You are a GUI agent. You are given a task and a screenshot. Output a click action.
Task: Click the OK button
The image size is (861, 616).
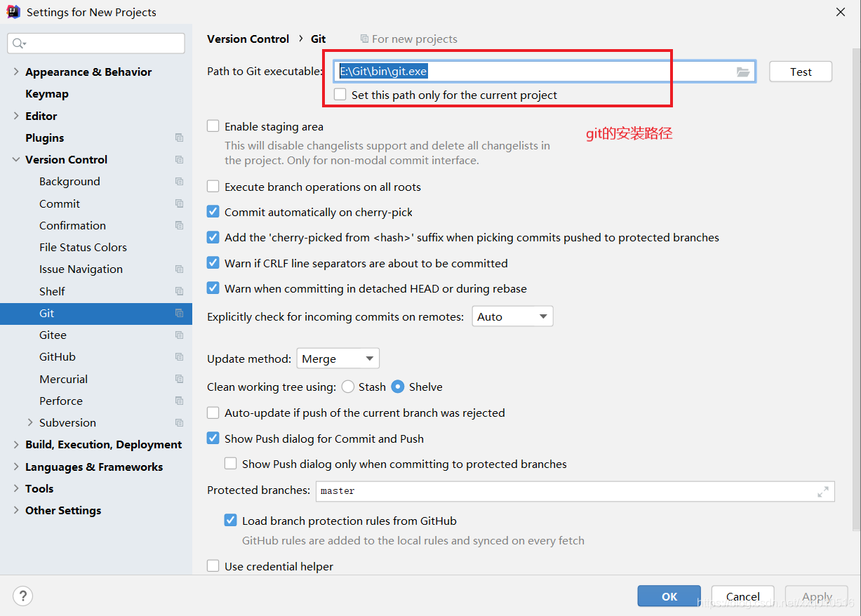669,596
